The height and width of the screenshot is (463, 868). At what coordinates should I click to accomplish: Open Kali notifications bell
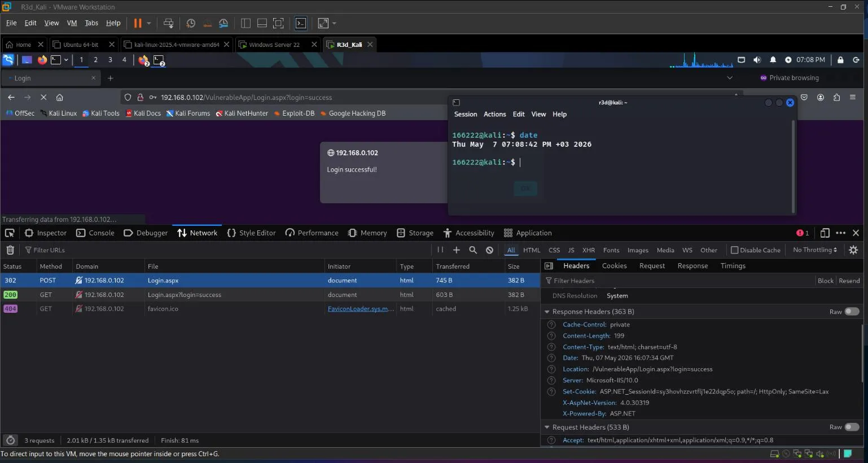pyautogui.click(x=773, y=59)
